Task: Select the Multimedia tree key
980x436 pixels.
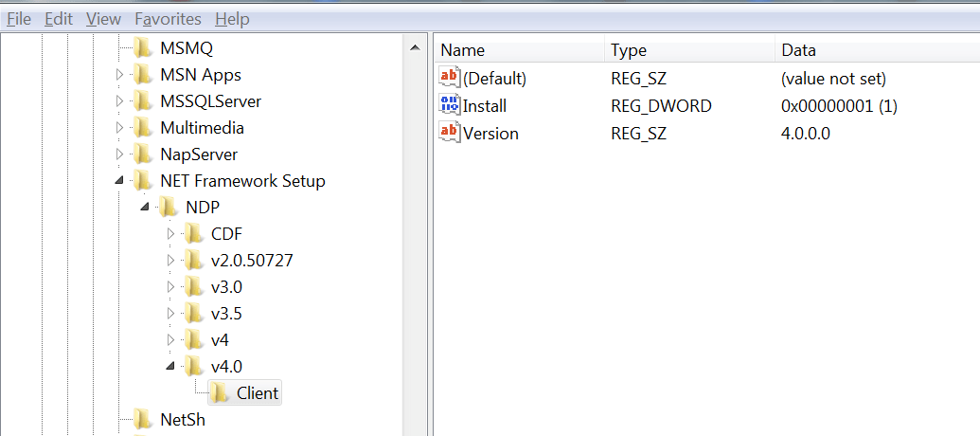Action: [x=202, y=128]
